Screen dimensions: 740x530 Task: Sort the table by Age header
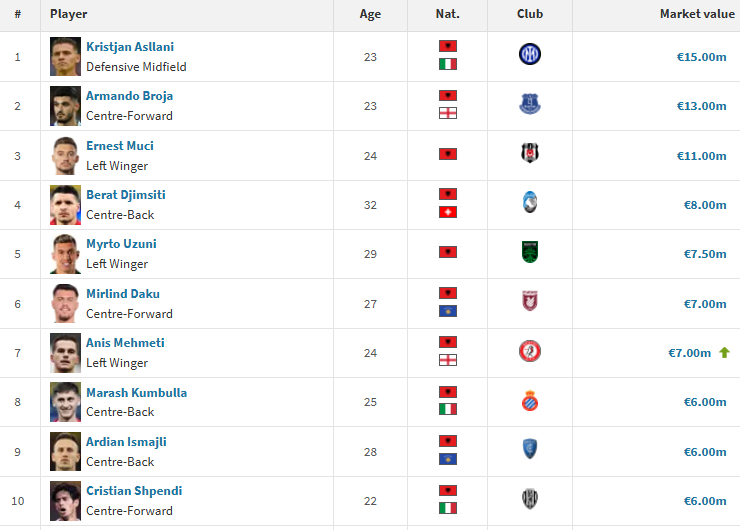click(370, 14)
